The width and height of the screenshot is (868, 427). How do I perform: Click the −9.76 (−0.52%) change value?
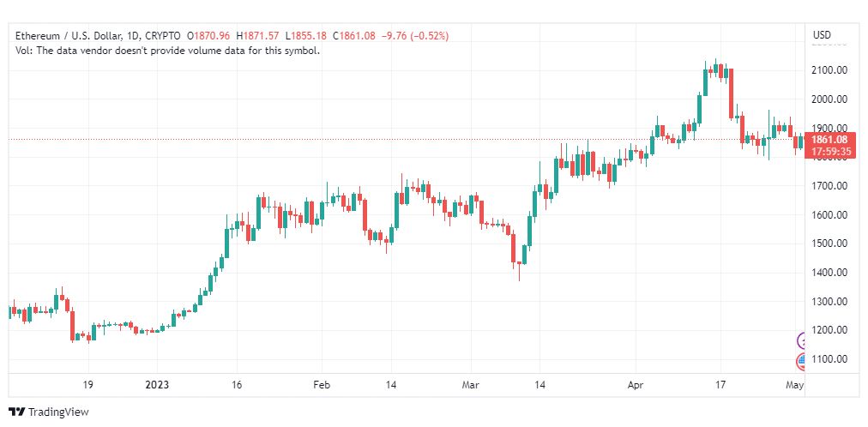[414, 36]
